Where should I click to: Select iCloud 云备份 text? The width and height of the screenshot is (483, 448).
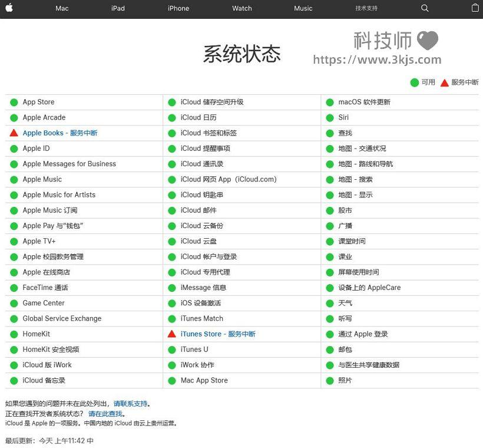pos(202,226)
